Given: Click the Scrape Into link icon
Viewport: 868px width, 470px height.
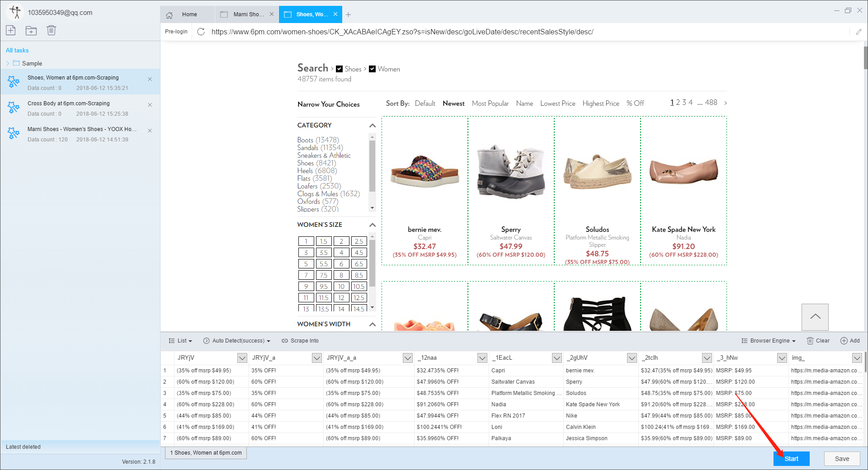Looking at the screenshot, I should (285, 341).
